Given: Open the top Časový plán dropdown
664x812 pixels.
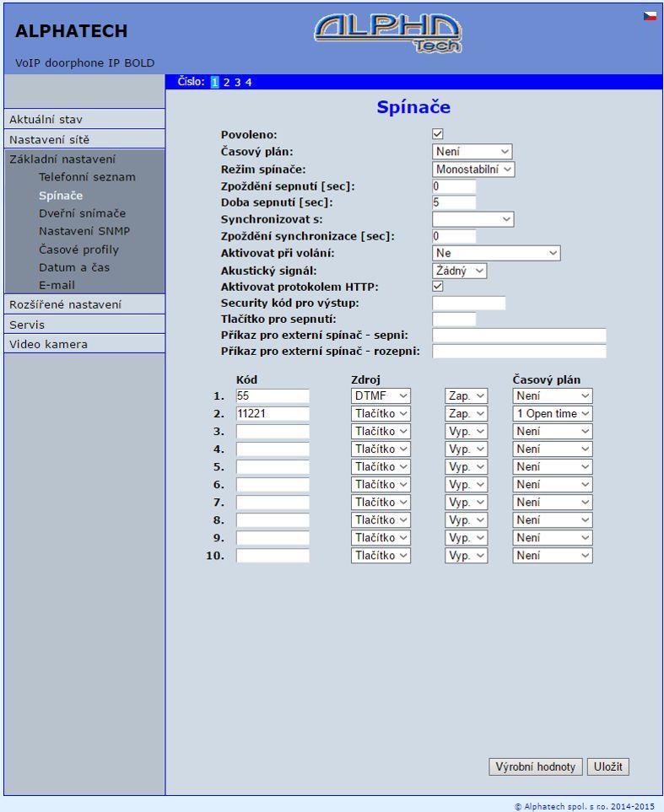Looking at the screenshot, I should (x=472, y=152).
